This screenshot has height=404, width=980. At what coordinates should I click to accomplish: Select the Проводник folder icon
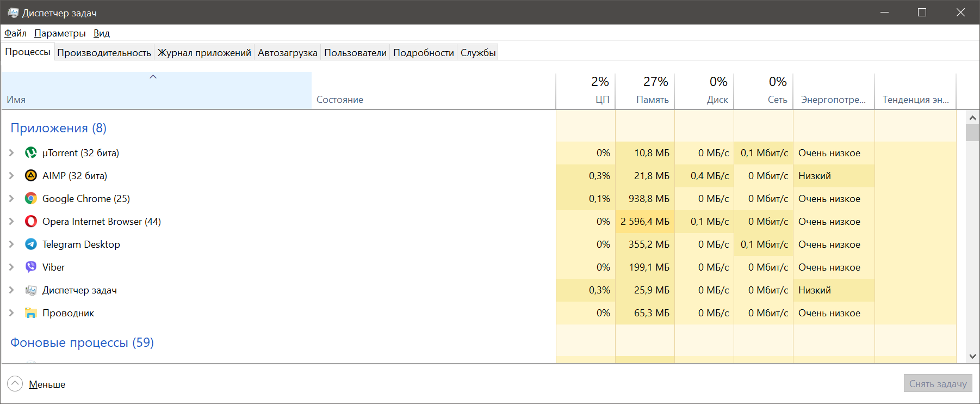(x=31, y=313)
